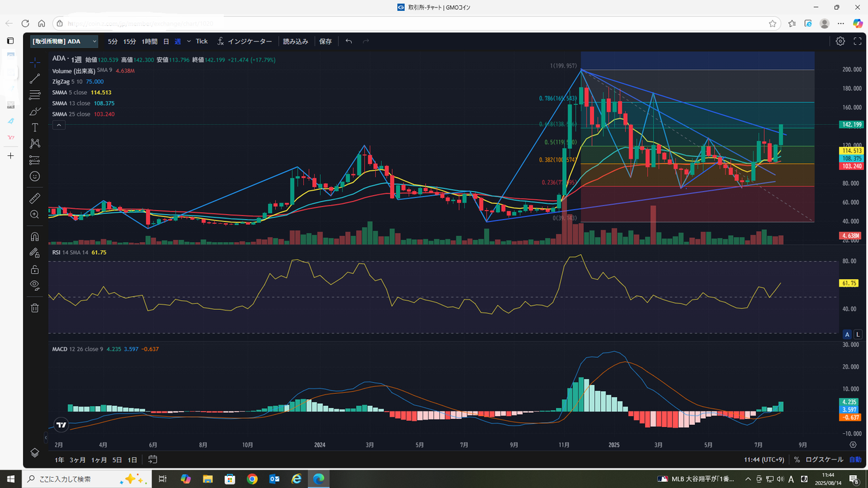The width and height of the screenshot is (868, 488).
Task: Click the taskbar search box
Action: point(86,479)
